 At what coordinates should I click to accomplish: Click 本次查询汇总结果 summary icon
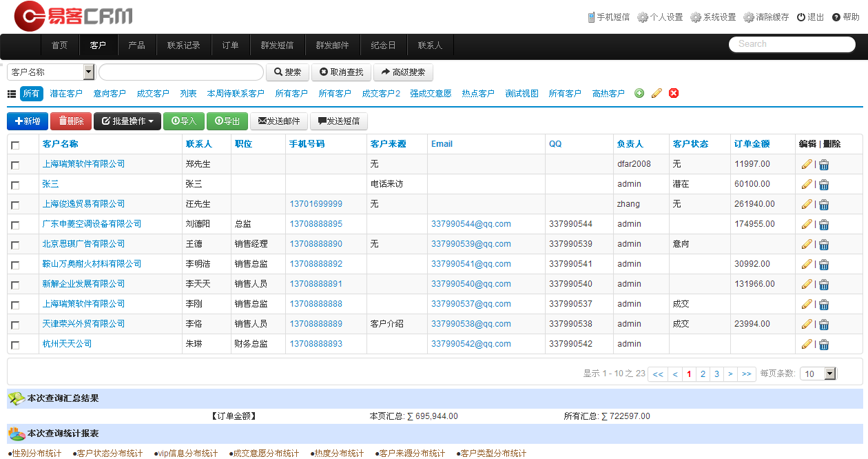coord(17,398)
